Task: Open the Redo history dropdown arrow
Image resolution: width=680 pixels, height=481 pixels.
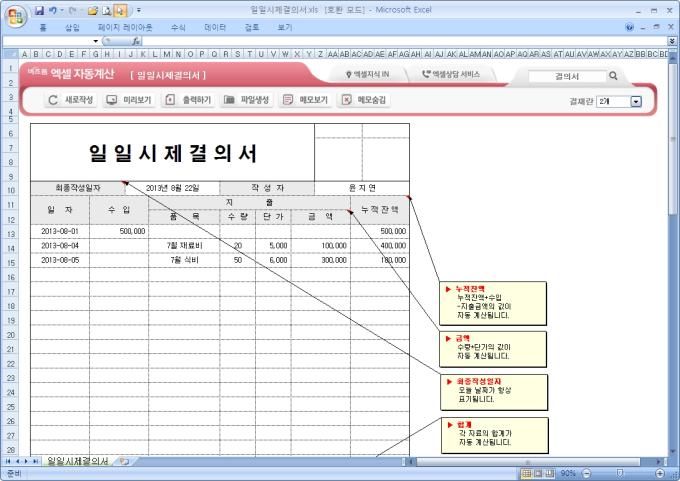Action: coord(81,10)
